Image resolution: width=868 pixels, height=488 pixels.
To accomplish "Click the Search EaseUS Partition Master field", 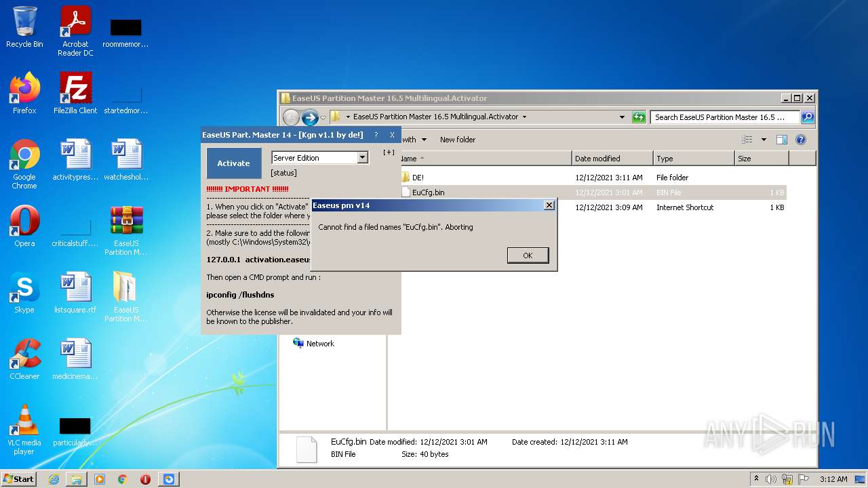I will [x=724, y=117].
